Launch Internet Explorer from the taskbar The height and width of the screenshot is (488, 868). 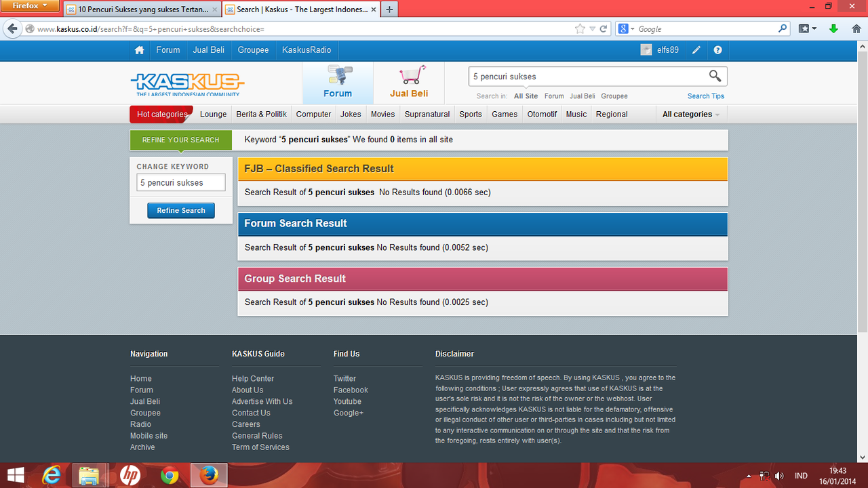(52, 475)
